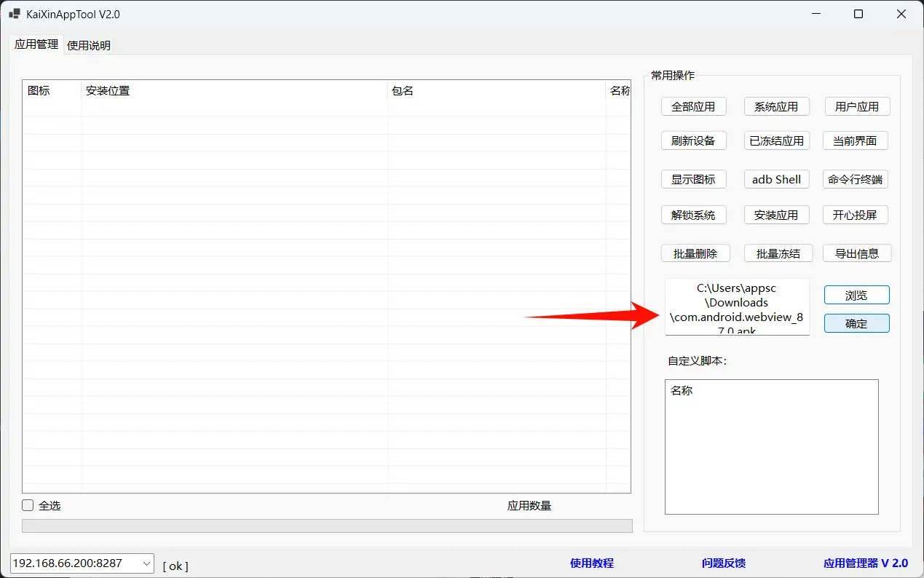Click 浏览 to browse for APK
The width and height of the screenshot is (924, 578).
(856, 295)
